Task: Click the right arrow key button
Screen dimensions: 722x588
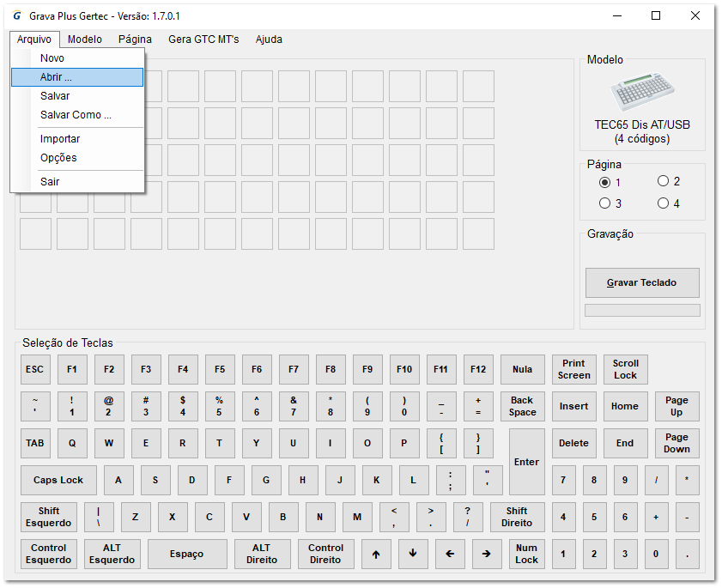Action: coord(487,554)
